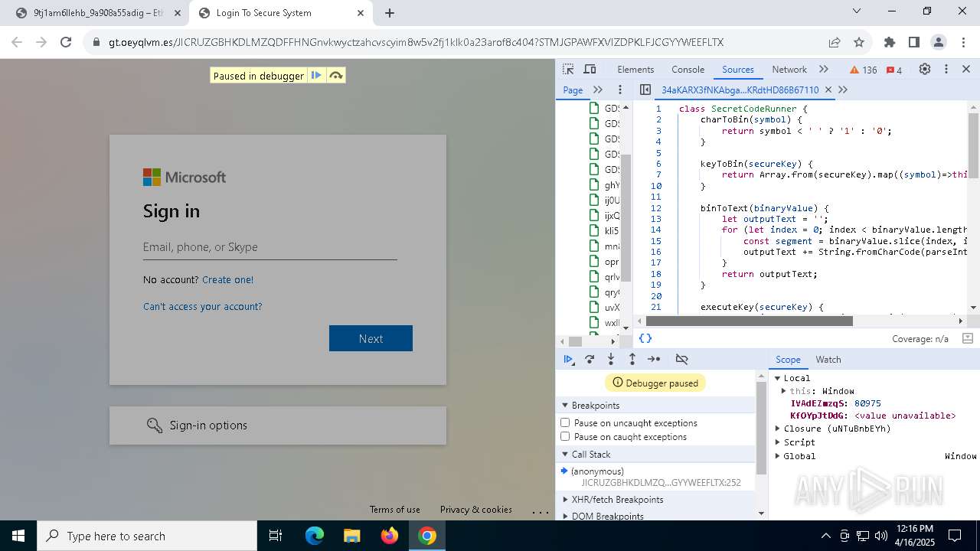Launch Microsoft Edge from the taskbar
Image resolution: width=980 pixels, height=551 pixels.
coord(315,536)
